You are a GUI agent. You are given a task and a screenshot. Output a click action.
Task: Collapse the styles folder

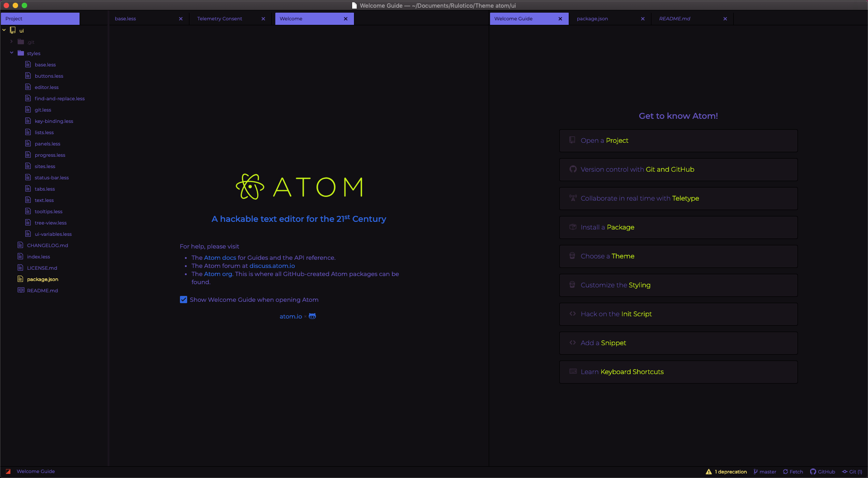[x=12, y=53]
